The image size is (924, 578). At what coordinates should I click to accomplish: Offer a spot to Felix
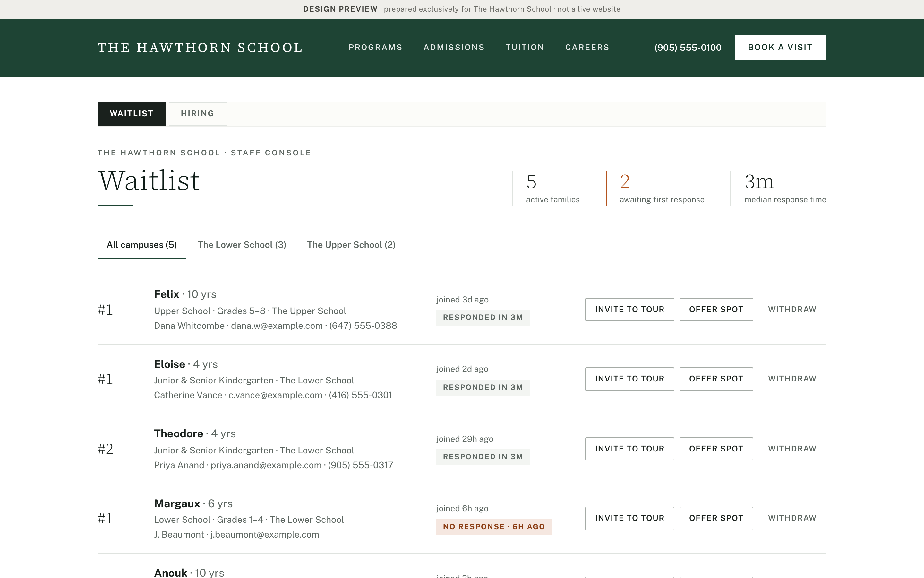coord(716,309)
